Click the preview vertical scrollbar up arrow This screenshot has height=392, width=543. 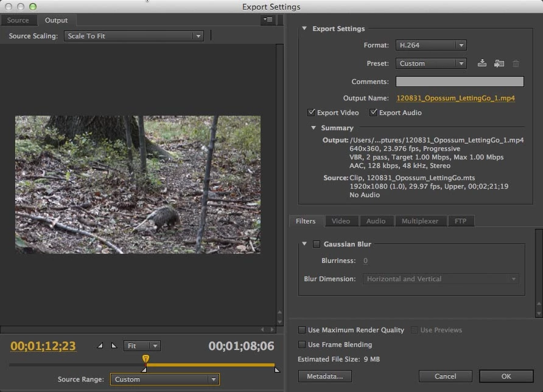pyautogui.click(x=280, y=312)
